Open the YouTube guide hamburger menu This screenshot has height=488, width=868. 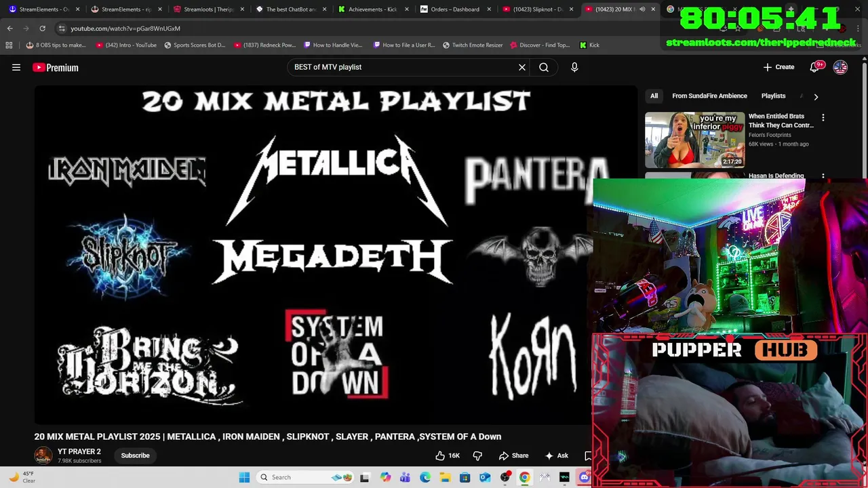[x=16, y=67]
